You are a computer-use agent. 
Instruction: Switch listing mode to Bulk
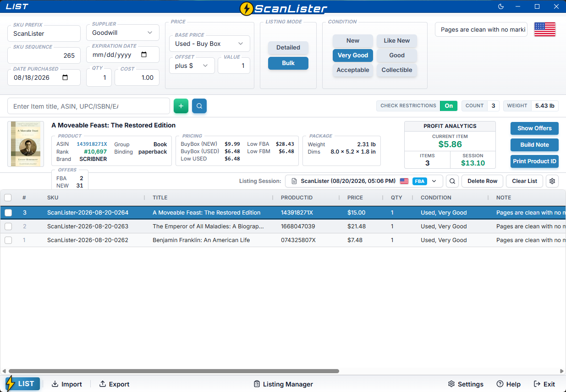[x=288, y=63]
